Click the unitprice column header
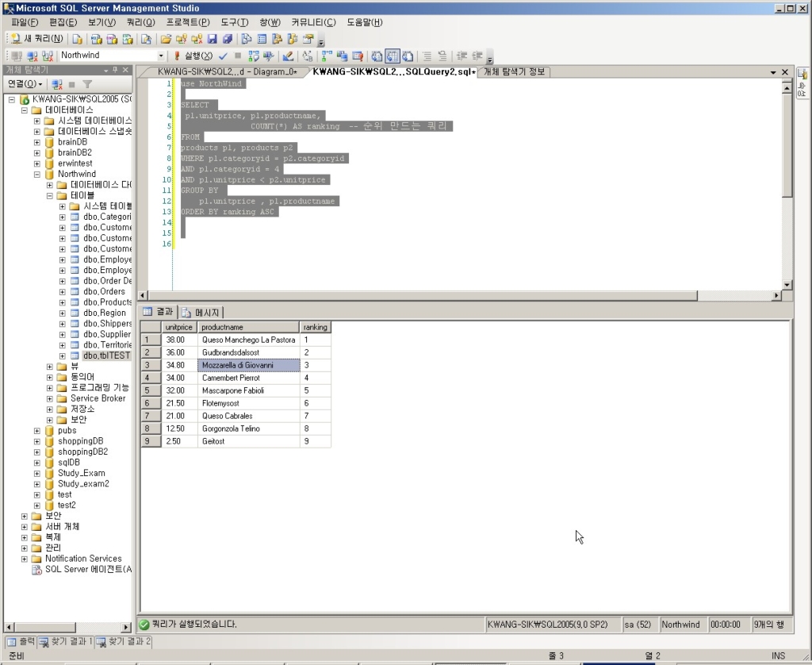 coord(179,327)
